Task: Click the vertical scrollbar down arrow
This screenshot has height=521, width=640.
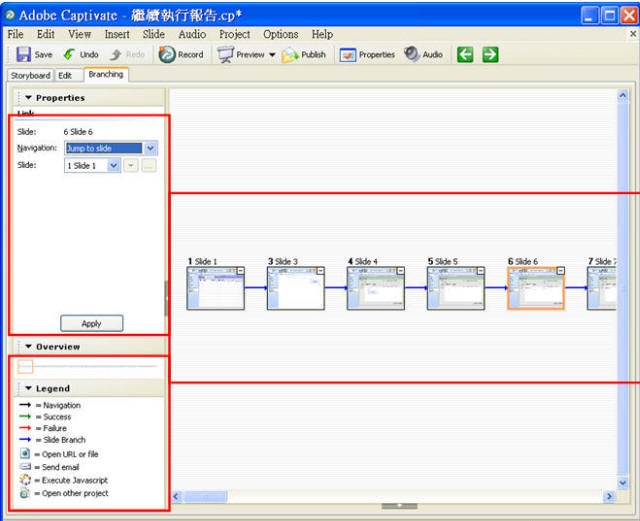Action: pyautogui.click(x=623, y=483)
